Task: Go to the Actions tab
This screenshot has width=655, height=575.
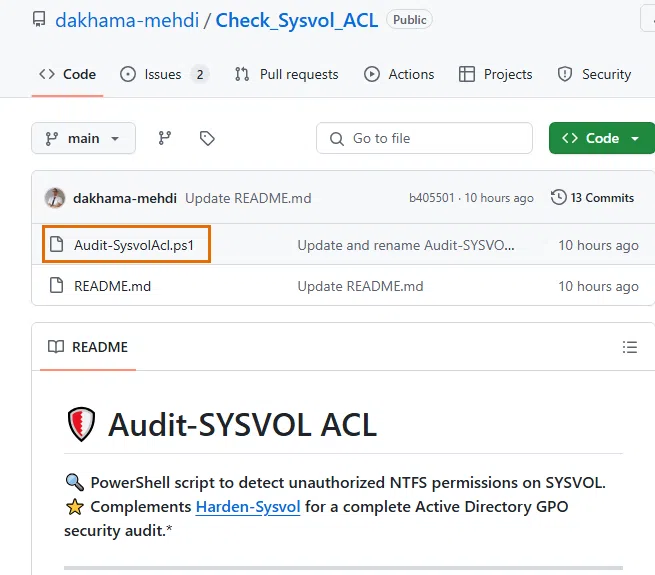Action: (399, 74)
